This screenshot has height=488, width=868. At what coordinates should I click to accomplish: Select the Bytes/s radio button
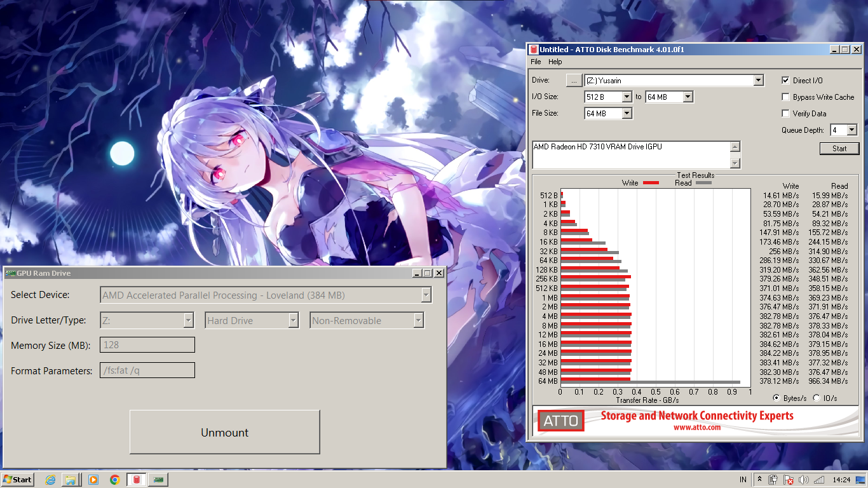pos(776,398)
